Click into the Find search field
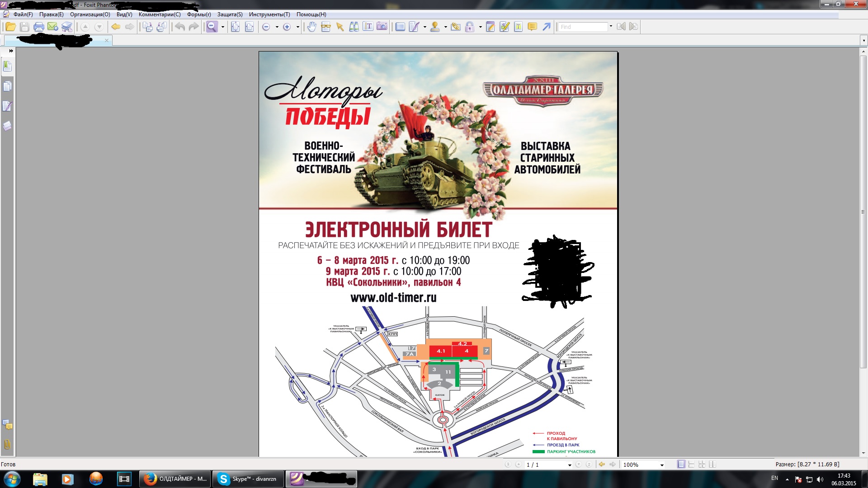Screen dimensions: 868x488 (x=583, y=27)
